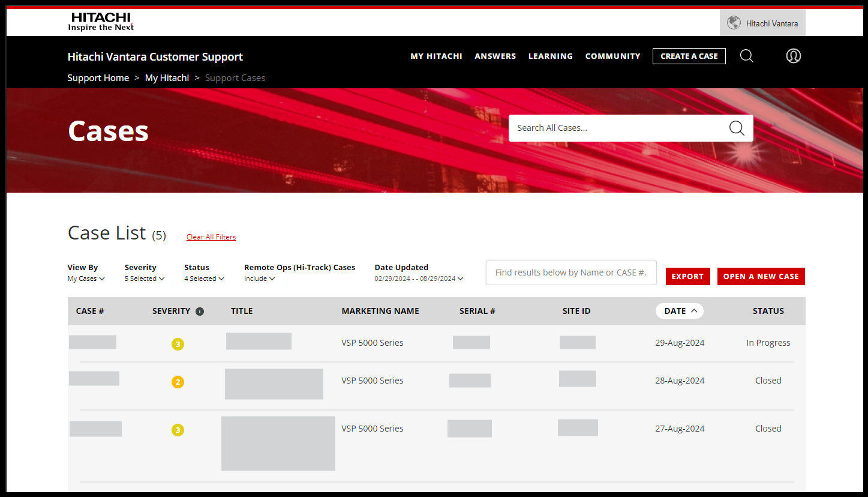Image resolution: width=868 pixels, height=497 pixels.
Task: Click the SEVERITY column header text
Action: (x=171, y=311)
